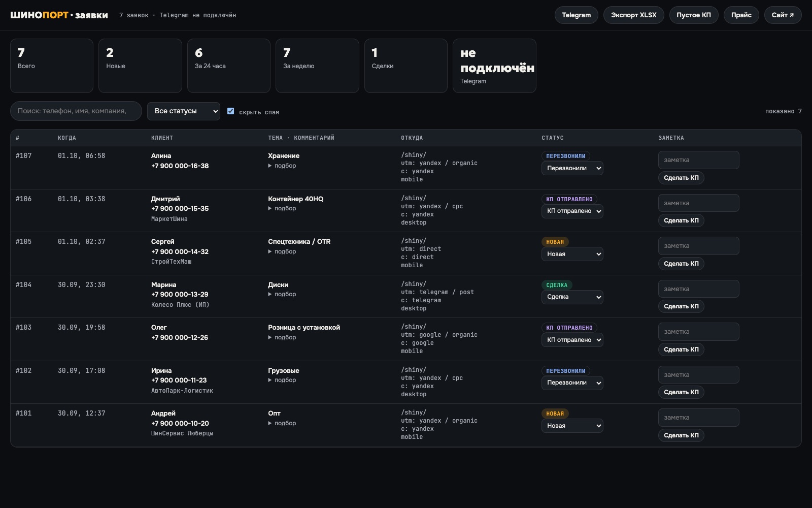Click 'Сделать КП' for request #101

click(x=681, y=435)
